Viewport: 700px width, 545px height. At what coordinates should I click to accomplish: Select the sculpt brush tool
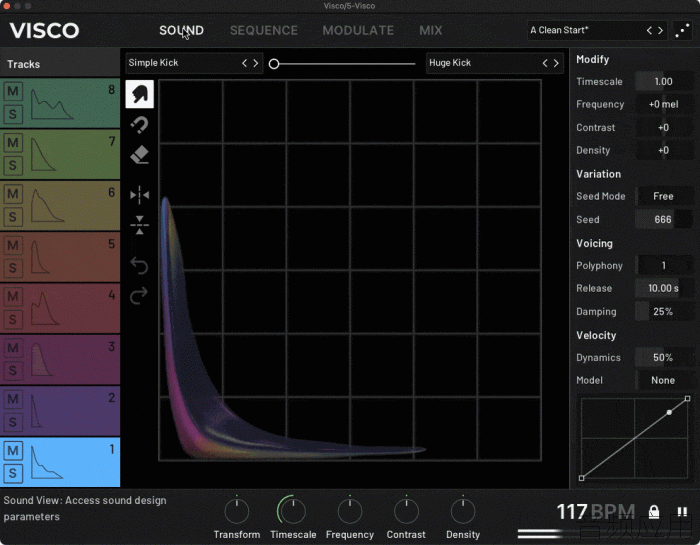pos(139,94)
